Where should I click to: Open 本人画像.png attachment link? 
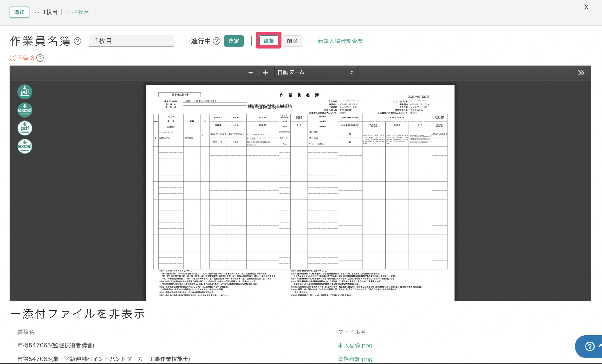[x=355, y=345]
